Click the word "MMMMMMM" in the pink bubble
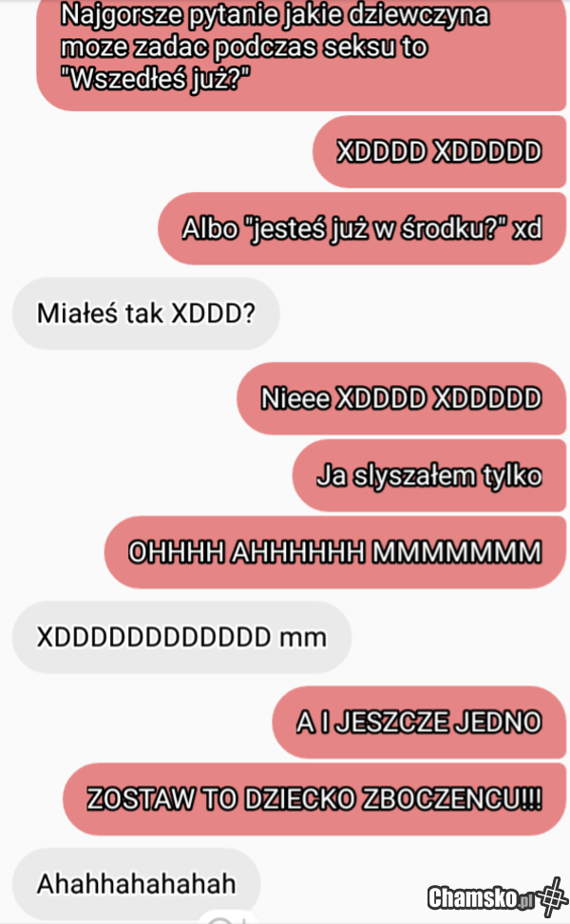 (x=457, y=552)
